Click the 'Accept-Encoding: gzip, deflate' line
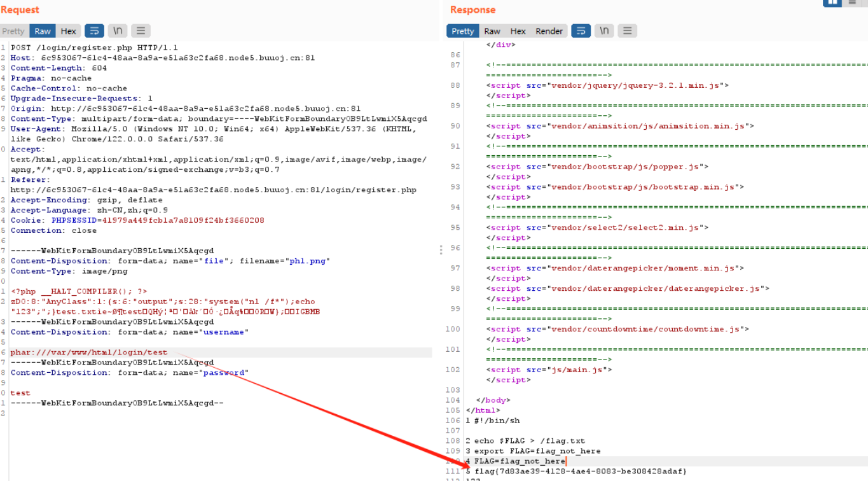The width and height of the screenshot is (868, 481). coord(86,200)
